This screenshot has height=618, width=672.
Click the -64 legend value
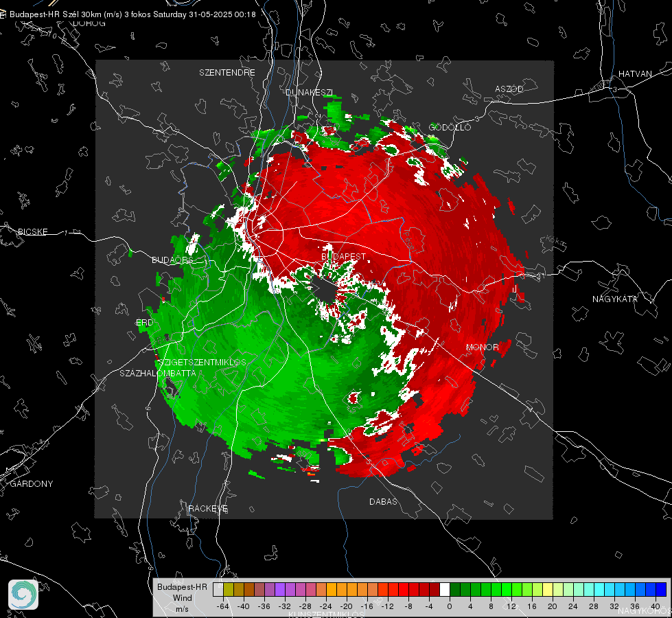click(x=223, y=606)
